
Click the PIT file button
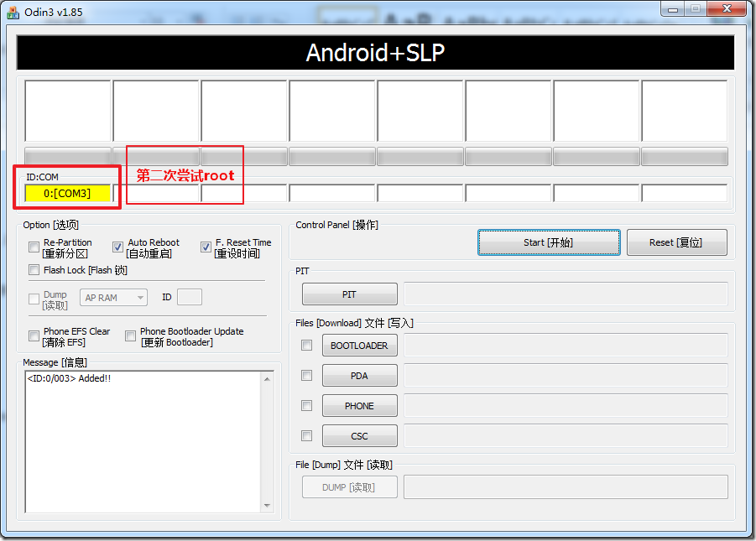(x=350, y=294)
